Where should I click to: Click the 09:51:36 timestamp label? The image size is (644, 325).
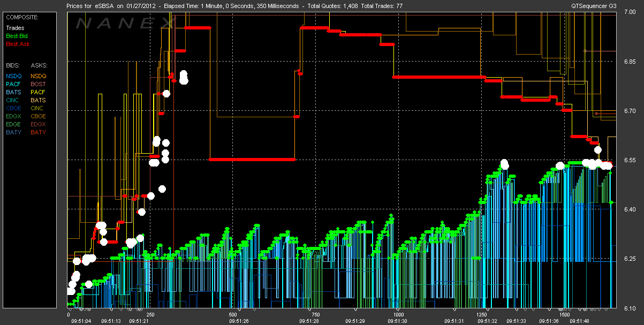549,321
